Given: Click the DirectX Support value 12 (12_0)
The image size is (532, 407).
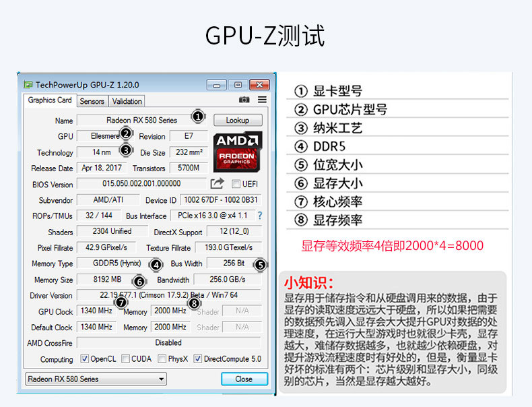Looking at the screenshot, I should pos(234,231).
